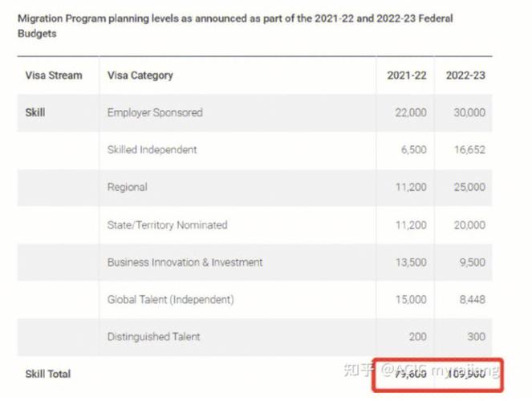Select the 2022-23 column header

(465, 75)
